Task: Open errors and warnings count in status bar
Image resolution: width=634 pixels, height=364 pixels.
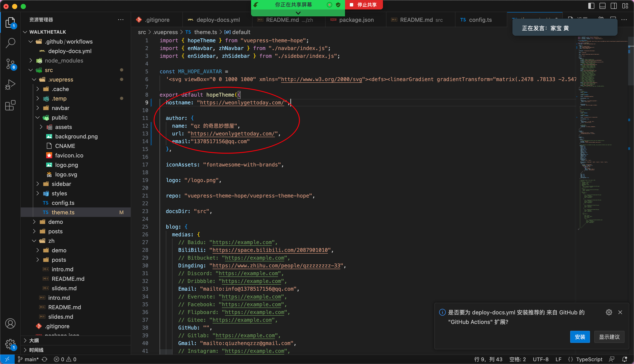Action: click(65, 359)
